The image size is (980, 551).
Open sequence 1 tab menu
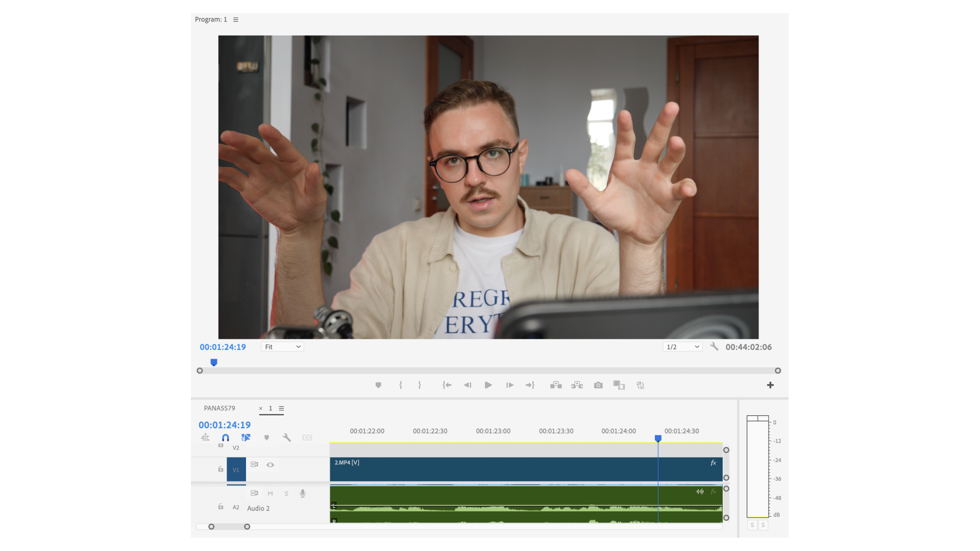tap(281, 408)
